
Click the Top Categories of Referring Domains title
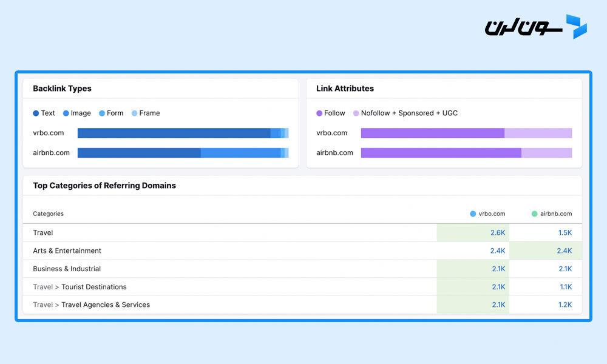104,186
